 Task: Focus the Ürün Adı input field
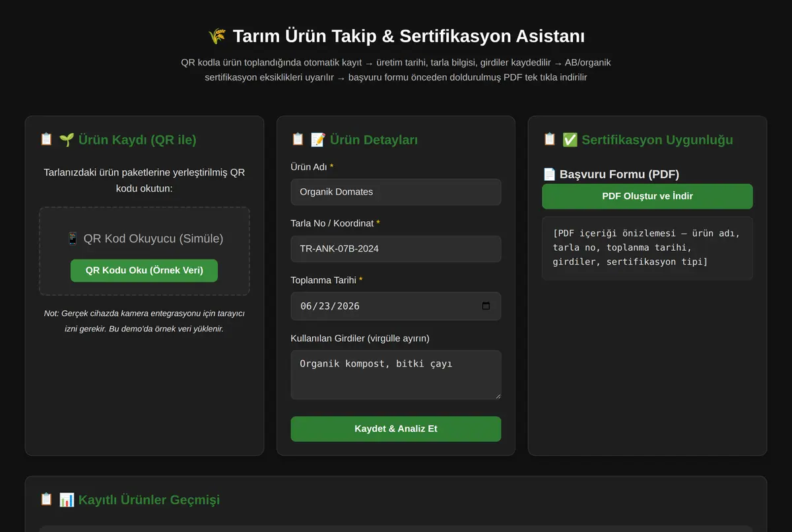[x=396, y=192]
